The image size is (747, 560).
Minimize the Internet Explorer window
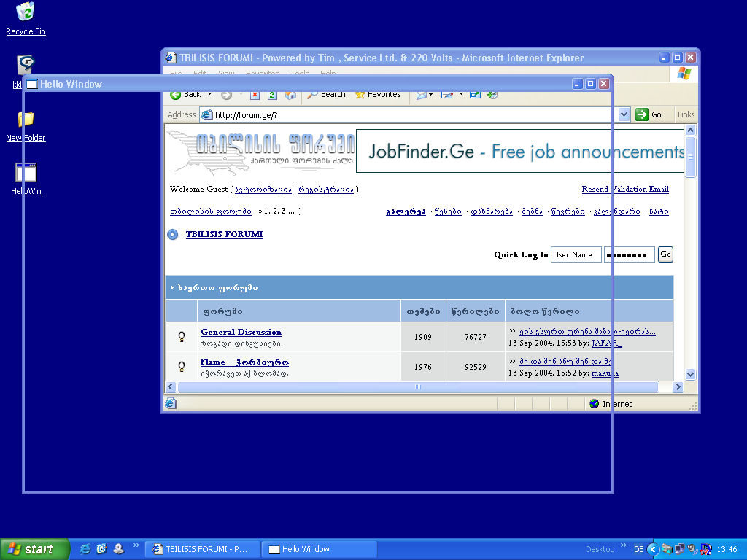665,58
